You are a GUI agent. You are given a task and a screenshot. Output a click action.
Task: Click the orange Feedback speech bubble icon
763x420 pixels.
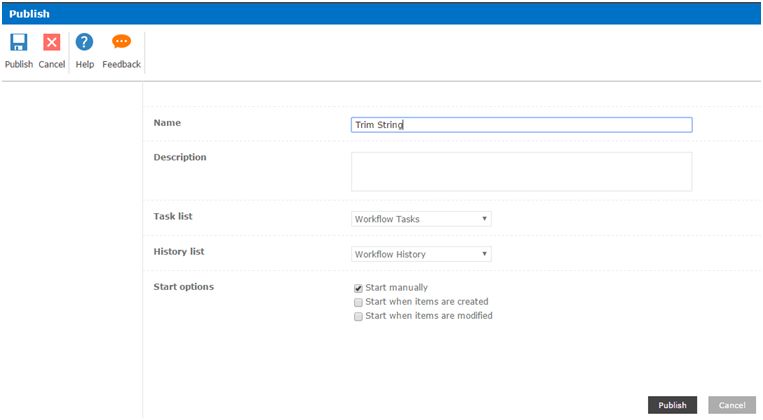click(x=121, y=43)
